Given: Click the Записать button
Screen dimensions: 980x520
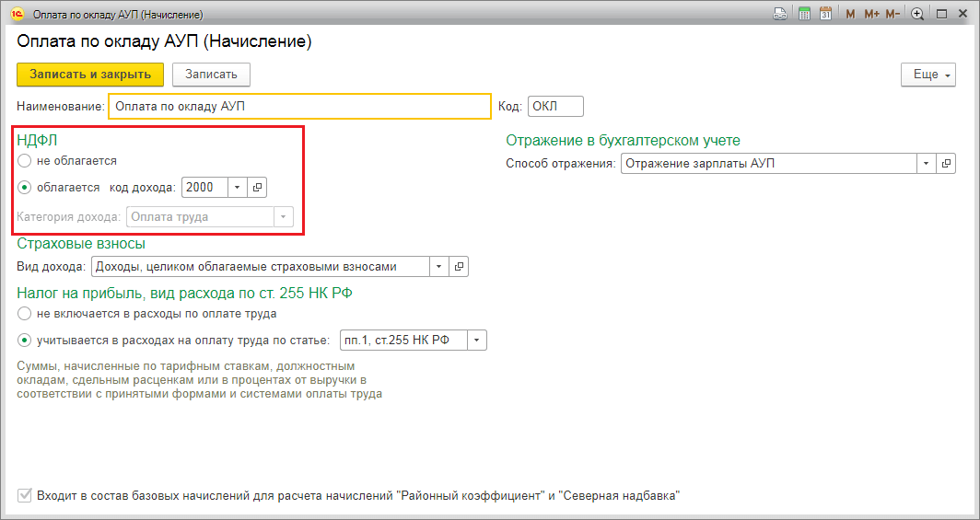Looking at the screenshot, I should (x=211, y=75).
